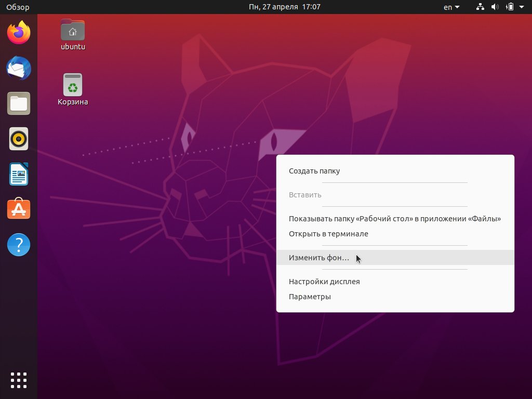
Task: Open the system status menu chevron
Action: tap(522, 7)
